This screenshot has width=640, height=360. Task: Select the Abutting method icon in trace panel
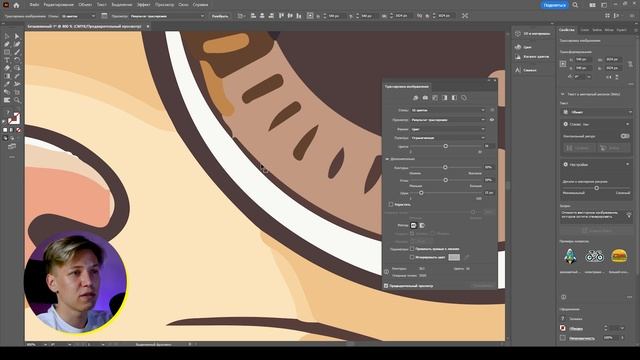[413, 225]
